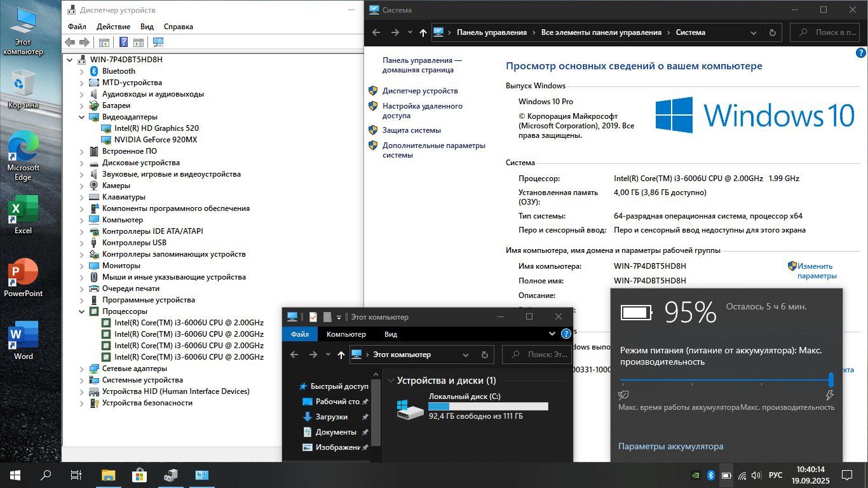The width and height of the screenshot is (868, 488).
Task: Open the Справка menu in Device Manager
Action: pyautogui.click(x=179, y=27)
